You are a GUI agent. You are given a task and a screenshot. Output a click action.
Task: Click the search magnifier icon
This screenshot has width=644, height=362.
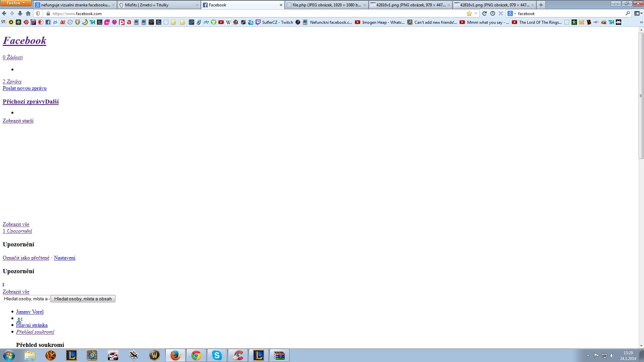(628, 13)
